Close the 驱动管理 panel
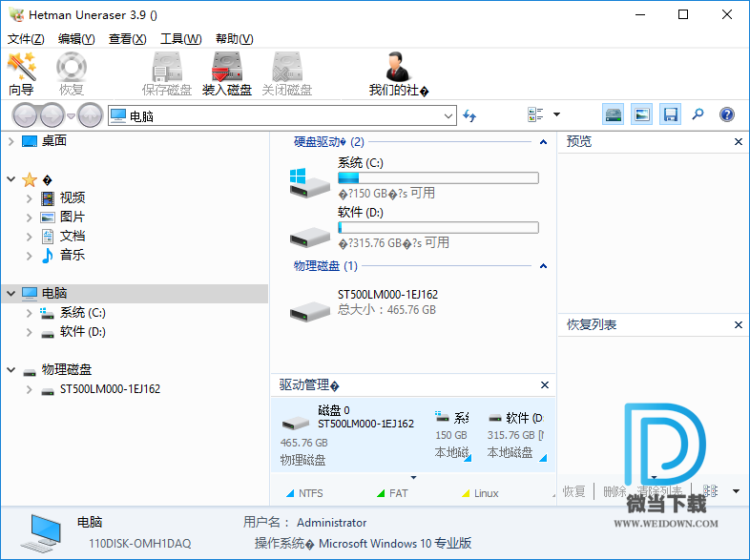 pos(544,385)
